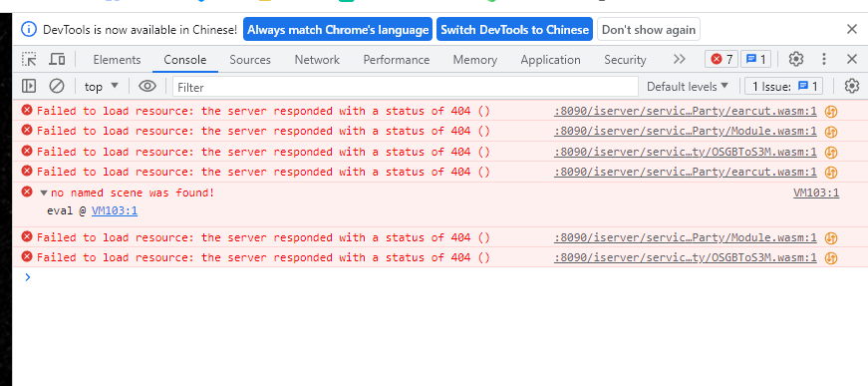The width and height of the screenshot is (868, 386).
Task: Open the Performance tab
Action: coord(397,60)
